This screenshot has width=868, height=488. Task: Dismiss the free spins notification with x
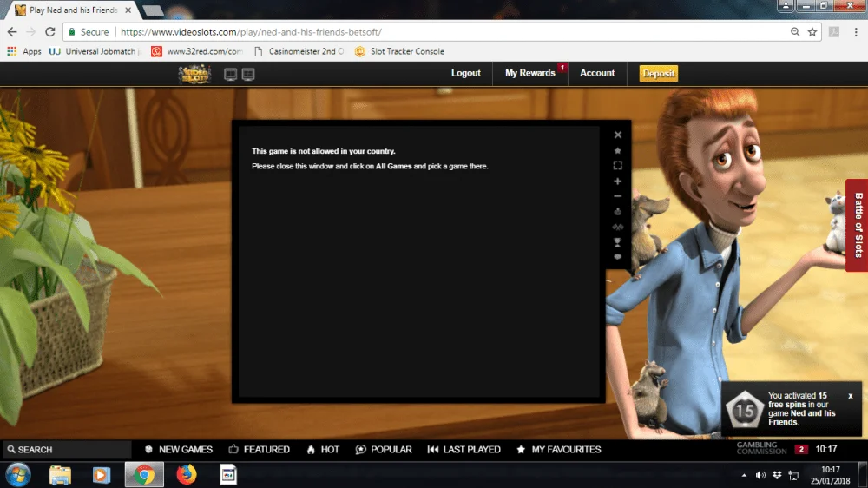[851, 395]
